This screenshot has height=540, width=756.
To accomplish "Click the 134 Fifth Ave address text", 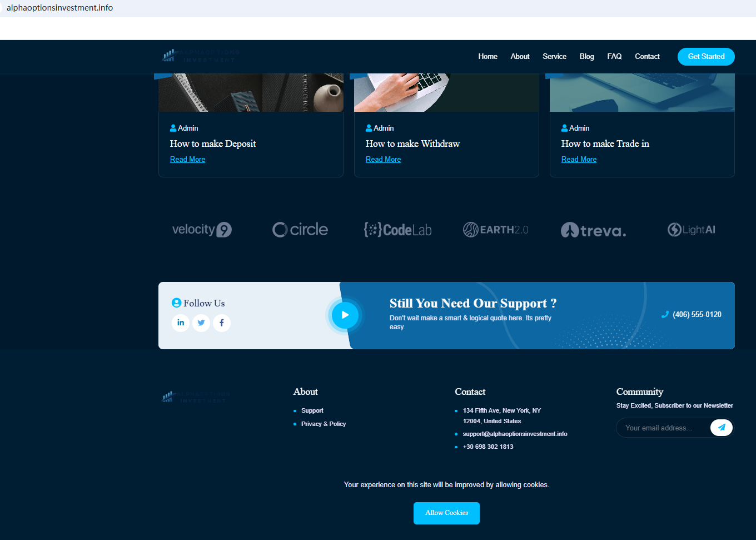I will tap(502, 416).
